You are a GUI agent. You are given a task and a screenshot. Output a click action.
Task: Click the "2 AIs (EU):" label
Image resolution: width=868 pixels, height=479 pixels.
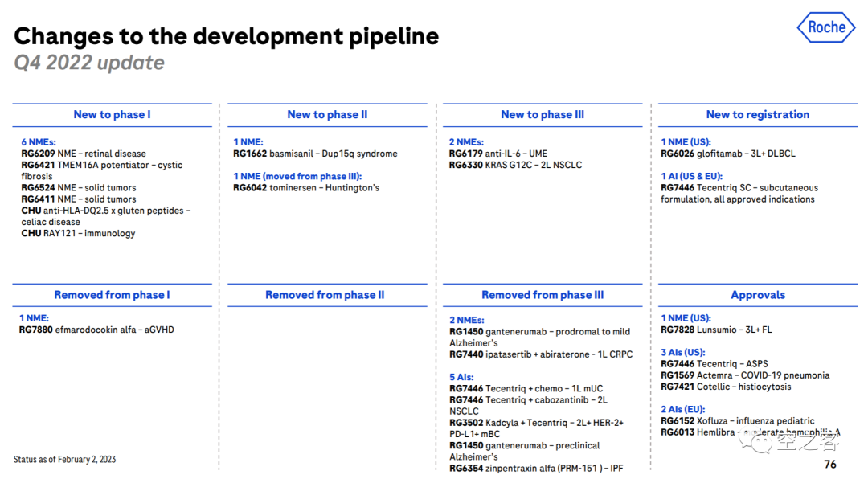pyautogui.click(x=683, y=409)
